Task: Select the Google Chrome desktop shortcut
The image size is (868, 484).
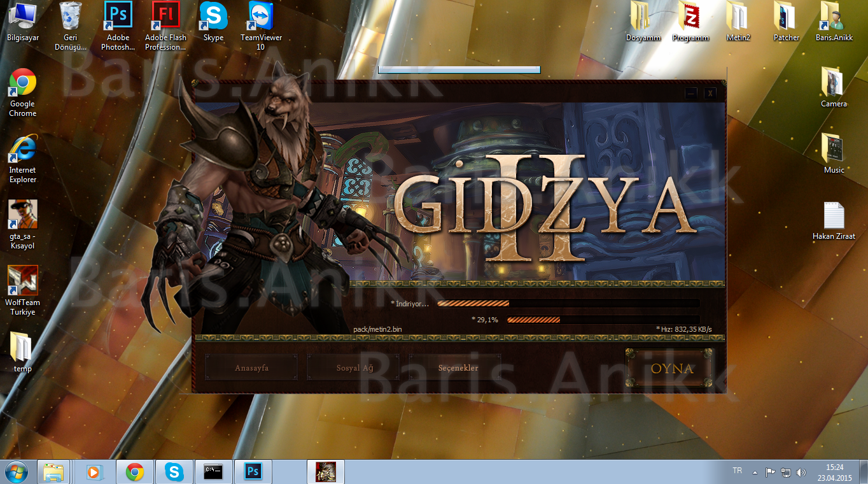Action: point(22,92)
